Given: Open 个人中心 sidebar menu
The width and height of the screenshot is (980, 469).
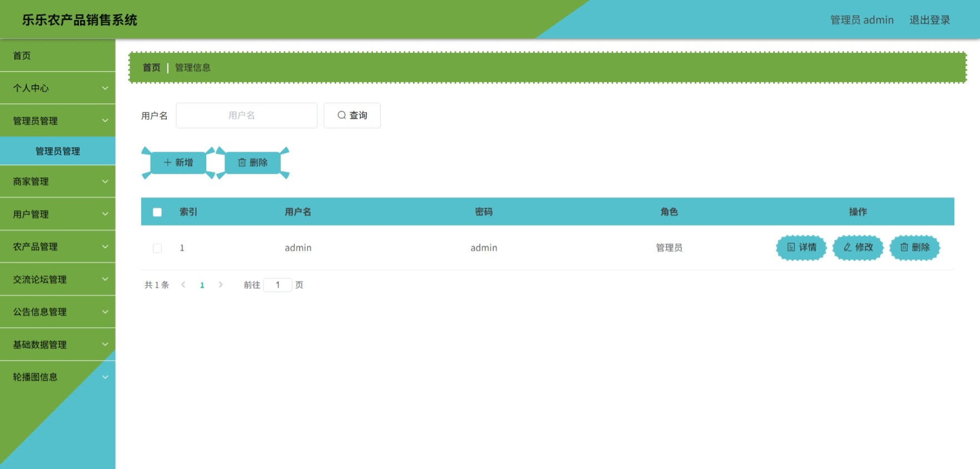Looking at the screenshot, I should pos(58,88).
